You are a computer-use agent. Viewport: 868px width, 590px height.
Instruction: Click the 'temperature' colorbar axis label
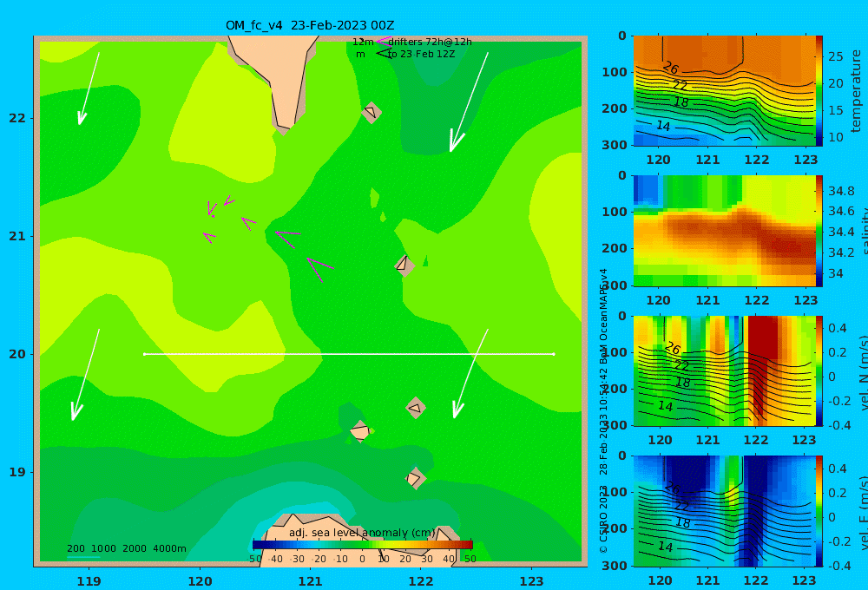pos(857,91)
